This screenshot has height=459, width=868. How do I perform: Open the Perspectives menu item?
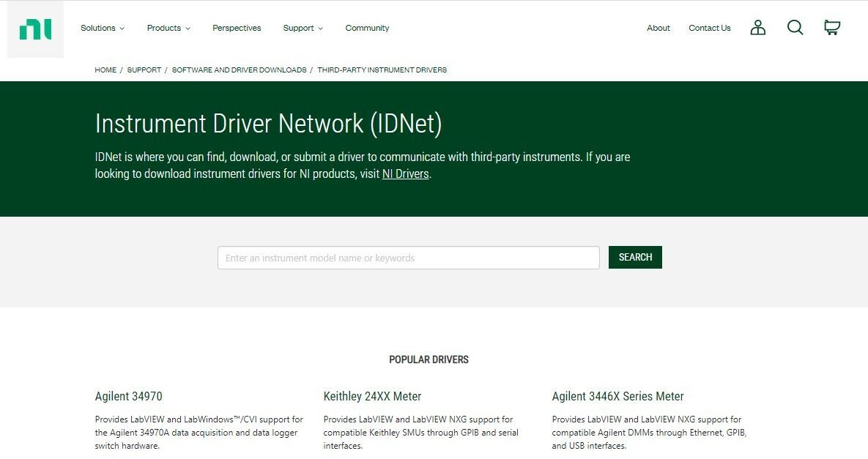click(x=237, y=28)
